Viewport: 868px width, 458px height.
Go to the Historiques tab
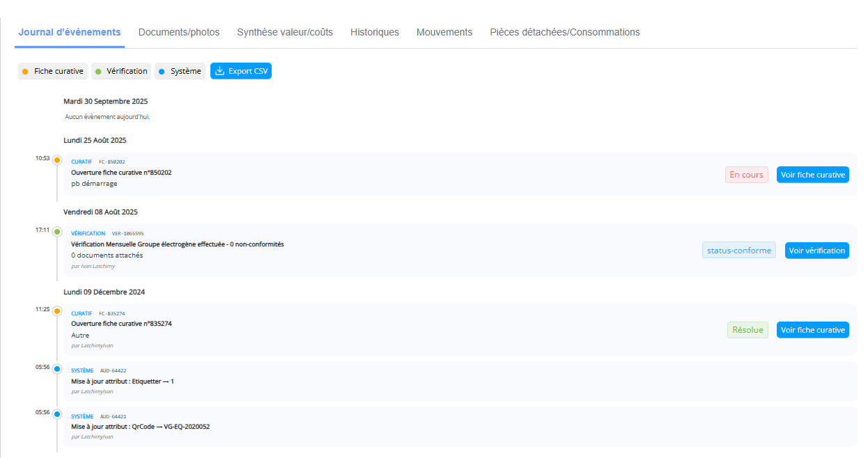point(375,32)
